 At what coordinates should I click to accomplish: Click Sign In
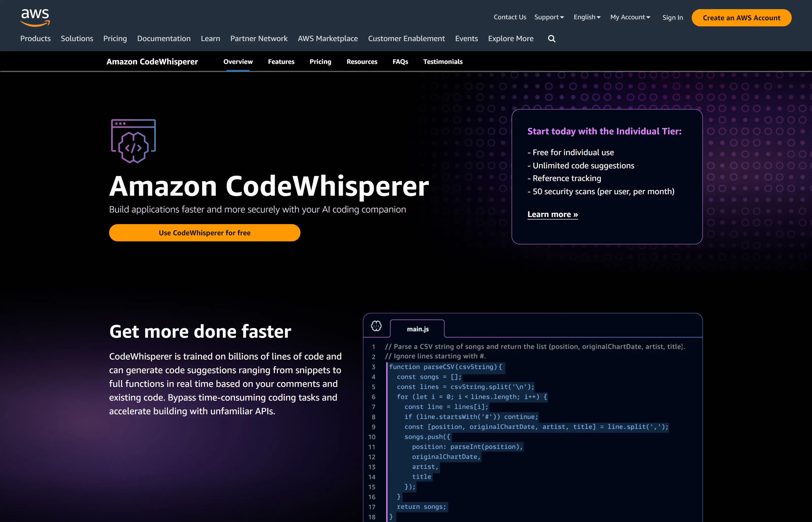(x=672, y=18)
